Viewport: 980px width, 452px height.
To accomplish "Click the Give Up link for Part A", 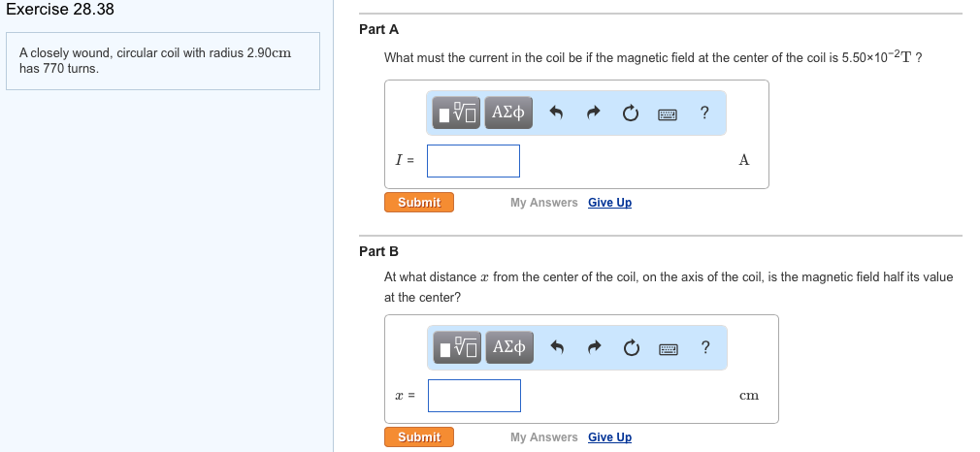I will pyautogui.click(x=609, y=203).
